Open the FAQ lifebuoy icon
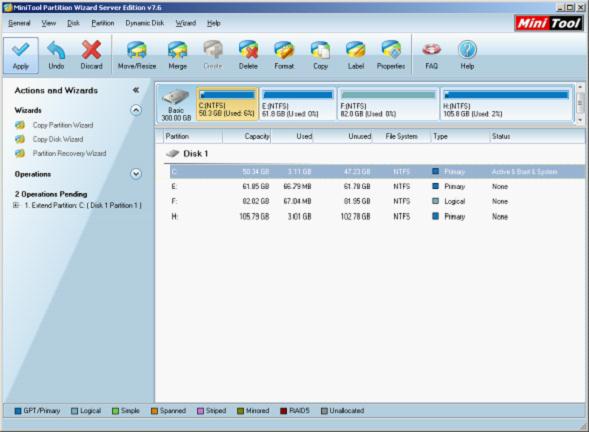Screen dimensions: 589x432 click(x=431, y=50)
